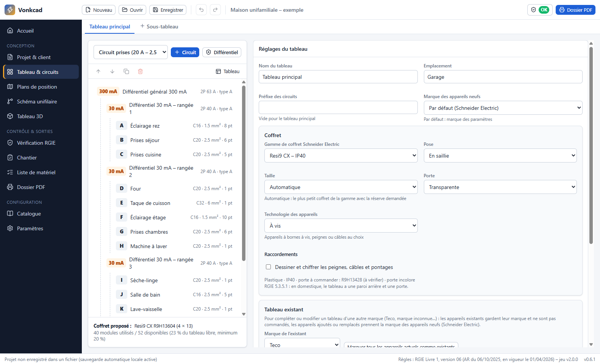Open Tableau 3D view
Screen dimensions: 600x364
tap(41, 116)
